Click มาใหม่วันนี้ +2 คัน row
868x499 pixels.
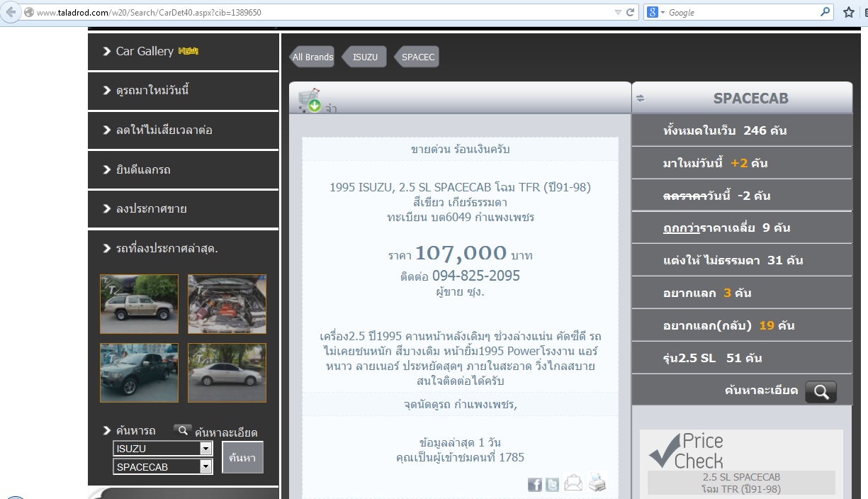742,163
